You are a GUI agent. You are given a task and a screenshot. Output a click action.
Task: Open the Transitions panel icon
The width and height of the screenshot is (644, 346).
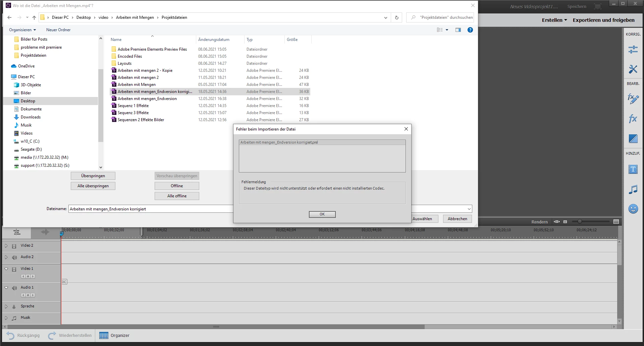point(633,139)
